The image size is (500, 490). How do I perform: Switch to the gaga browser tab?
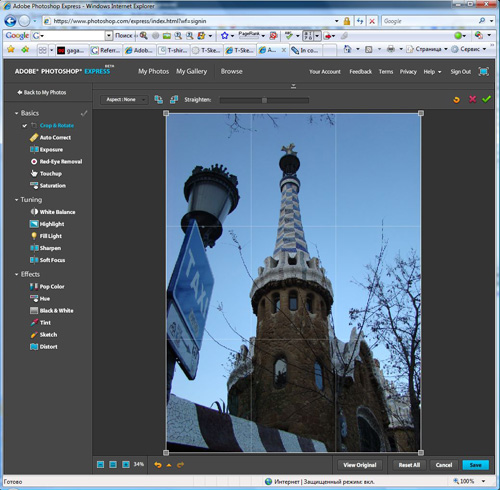[72, 50]
